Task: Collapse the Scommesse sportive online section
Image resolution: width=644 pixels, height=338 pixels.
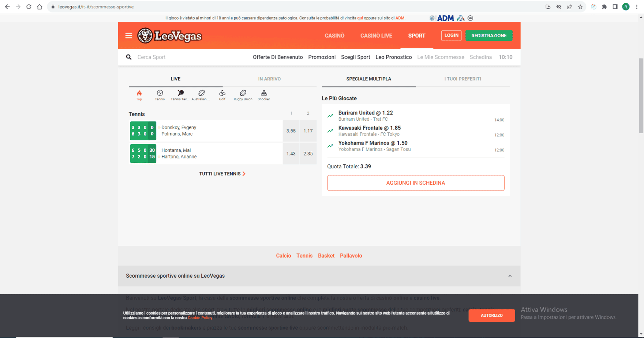Action: tap(510, 276)
